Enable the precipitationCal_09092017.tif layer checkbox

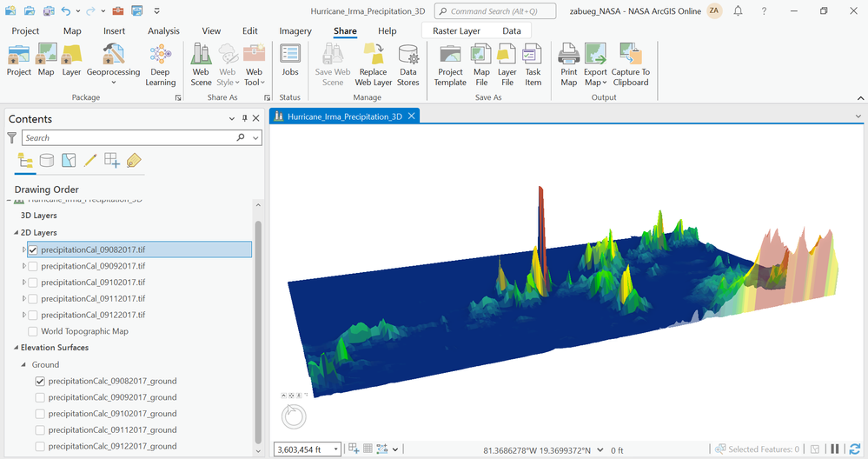coord(33,266)
